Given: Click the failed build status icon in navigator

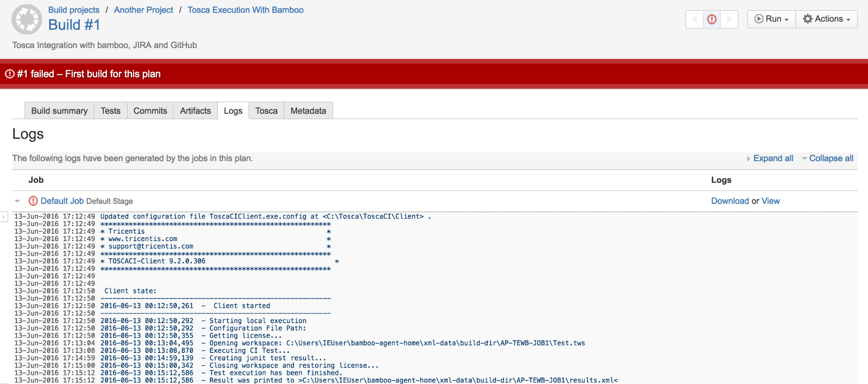Looking at the screenshot, I should click(712, 19).
